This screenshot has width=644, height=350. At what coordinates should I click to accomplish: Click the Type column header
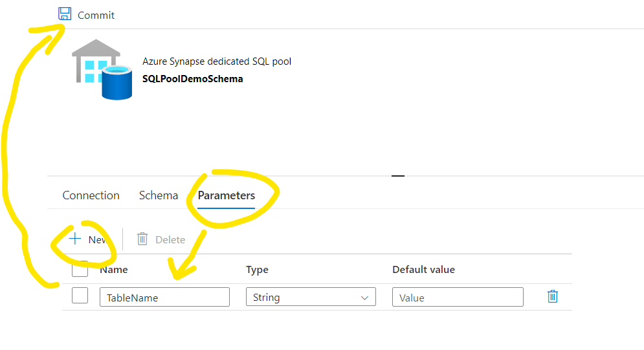[x=257, y=269]
